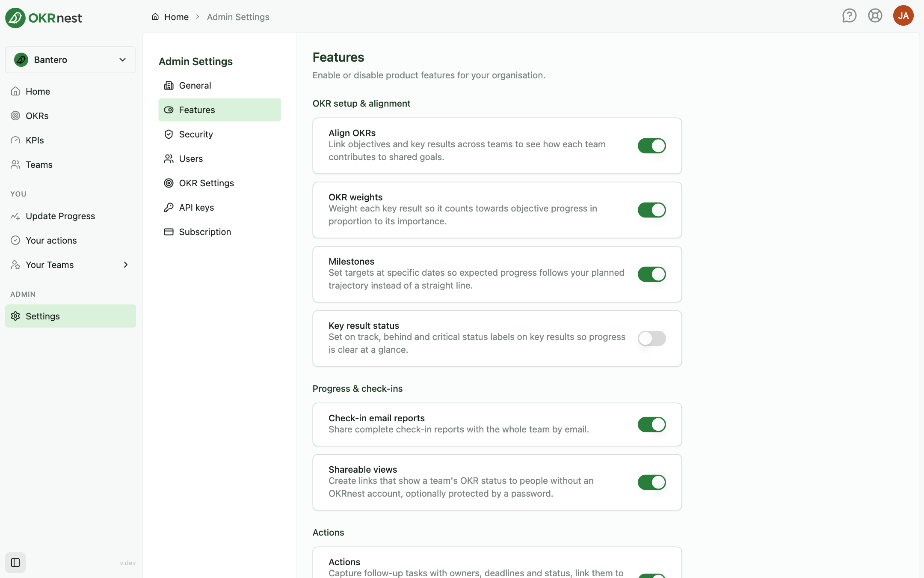Click the support lifebuoy icon

[875, 16]
